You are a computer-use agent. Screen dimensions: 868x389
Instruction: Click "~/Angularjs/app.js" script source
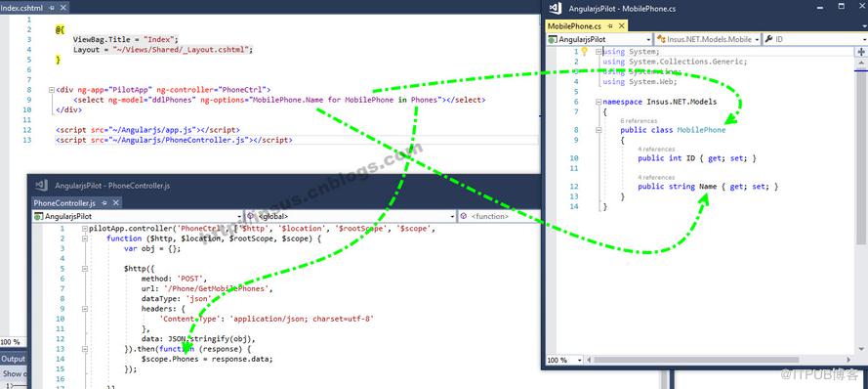tap(153, 130)
